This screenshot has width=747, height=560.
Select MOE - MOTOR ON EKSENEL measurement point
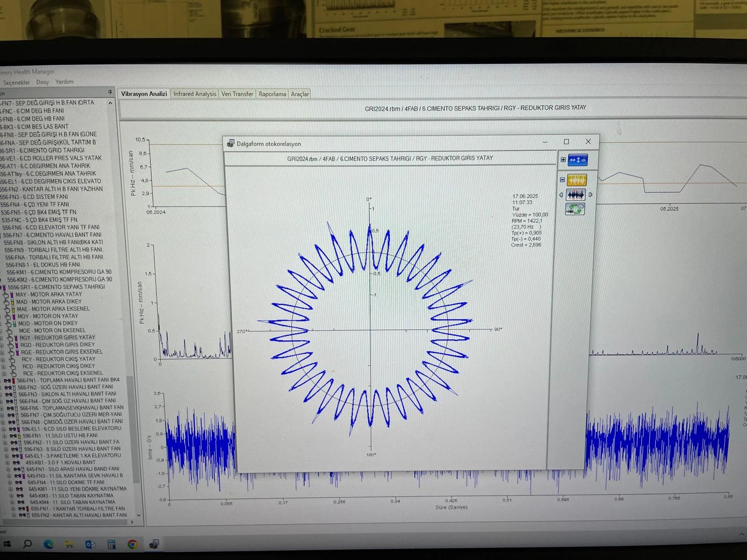[x=52, y=330]
